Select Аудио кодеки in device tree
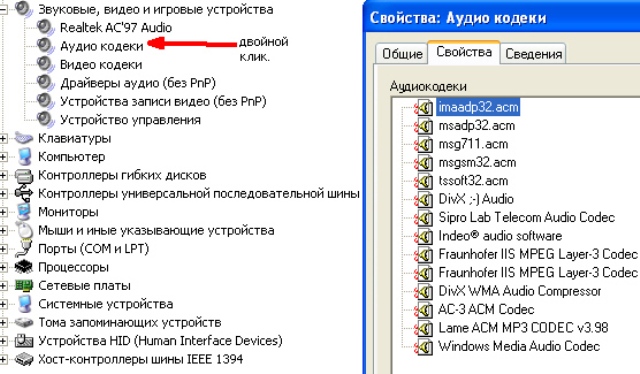This screenshot has width=640, height=374. (x=102, y=46)
